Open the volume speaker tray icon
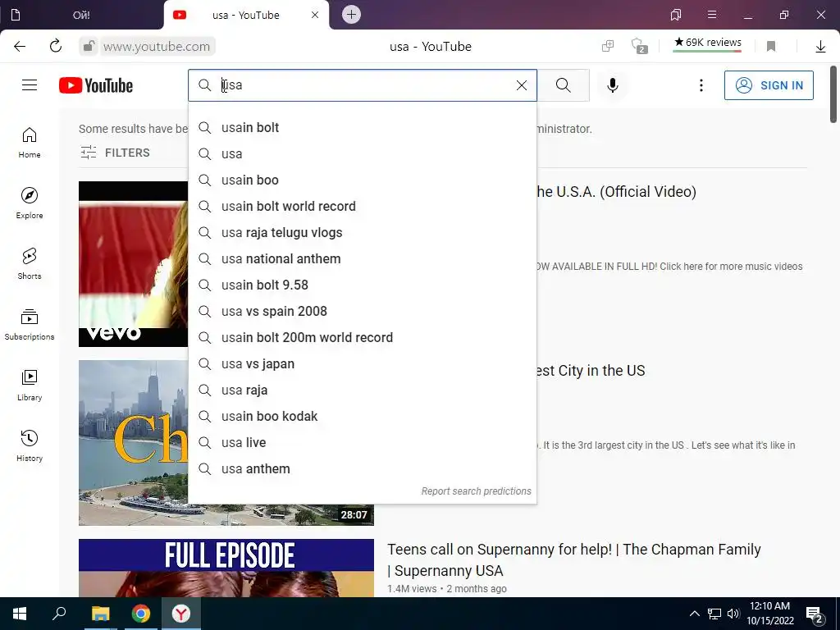This screenshot has height=630, width=840. coord(733,614)
